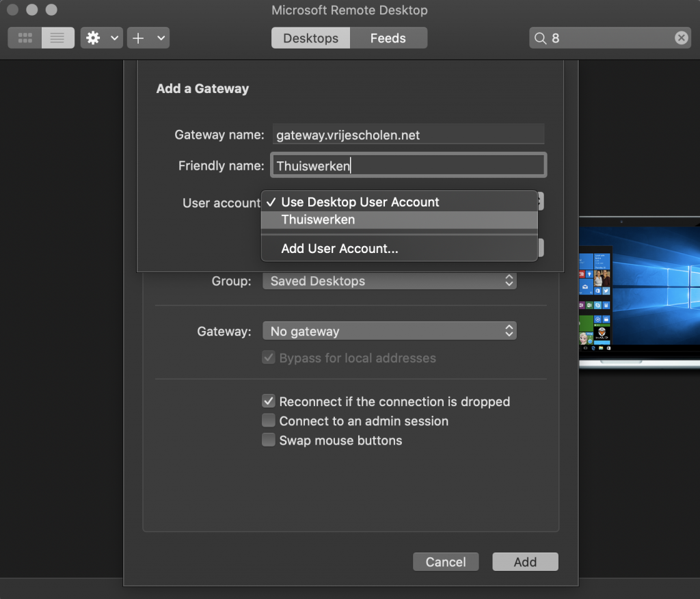700x599 pixels.
Task: Edit the Friendly name field
Action: [x=409, y=165]
